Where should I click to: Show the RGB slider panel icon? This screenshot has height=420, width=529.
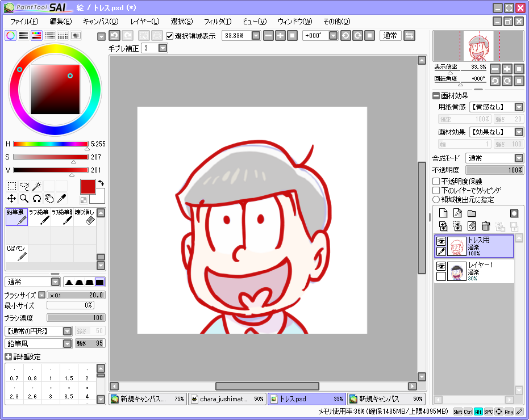(24, 35)
